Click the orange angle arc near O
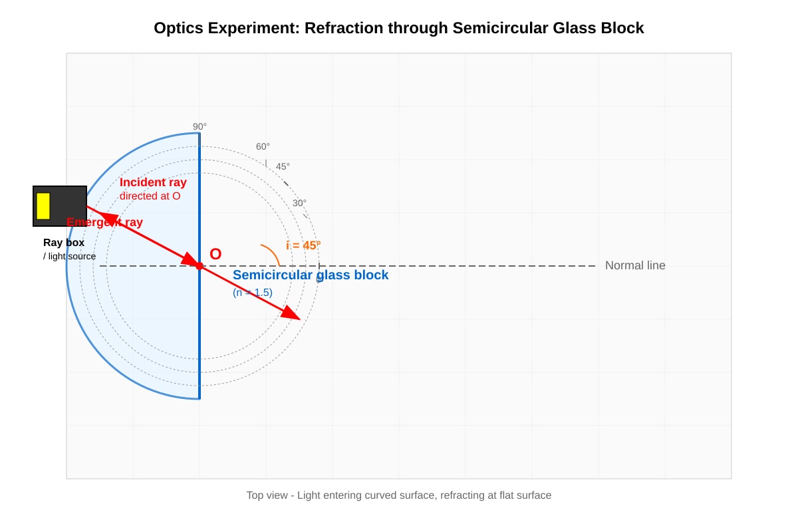Screen dimensions: 798x532 [271, 254]
